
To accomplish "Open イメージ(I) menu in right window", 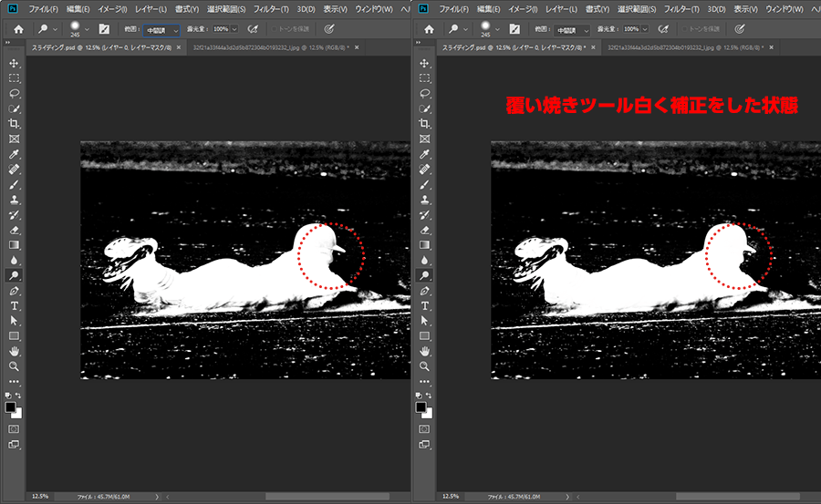I will (523, 9).
